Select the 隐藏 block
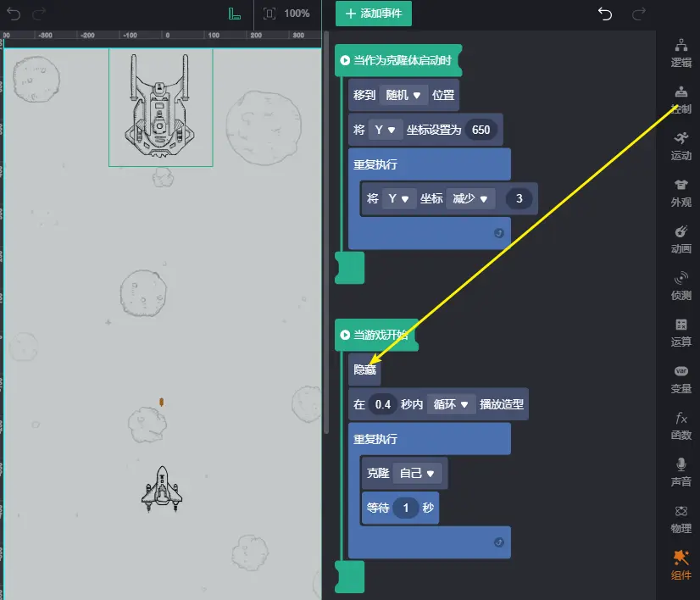 [364, 369]
